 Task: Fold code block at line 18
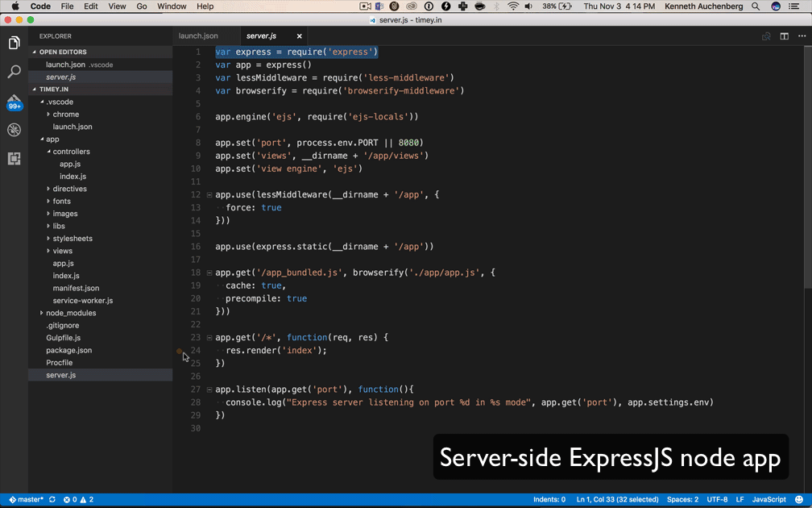tap(209, 273)
